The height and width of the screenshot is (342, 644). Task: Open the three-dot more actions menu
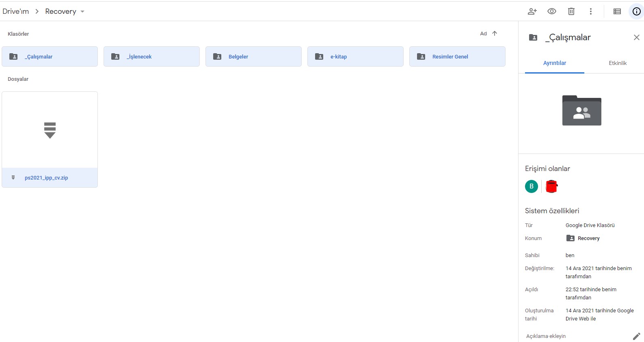(590, 11)
